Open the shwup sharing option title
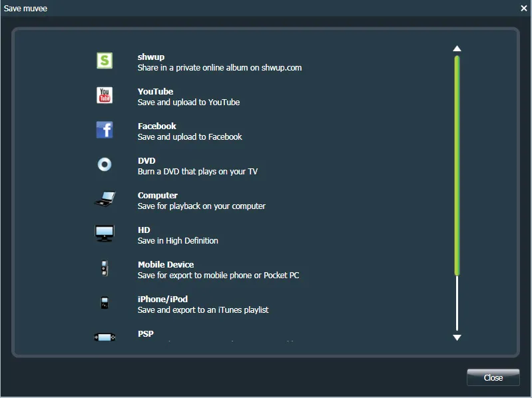Screen dimensions: 532x398 coord(151,57)
